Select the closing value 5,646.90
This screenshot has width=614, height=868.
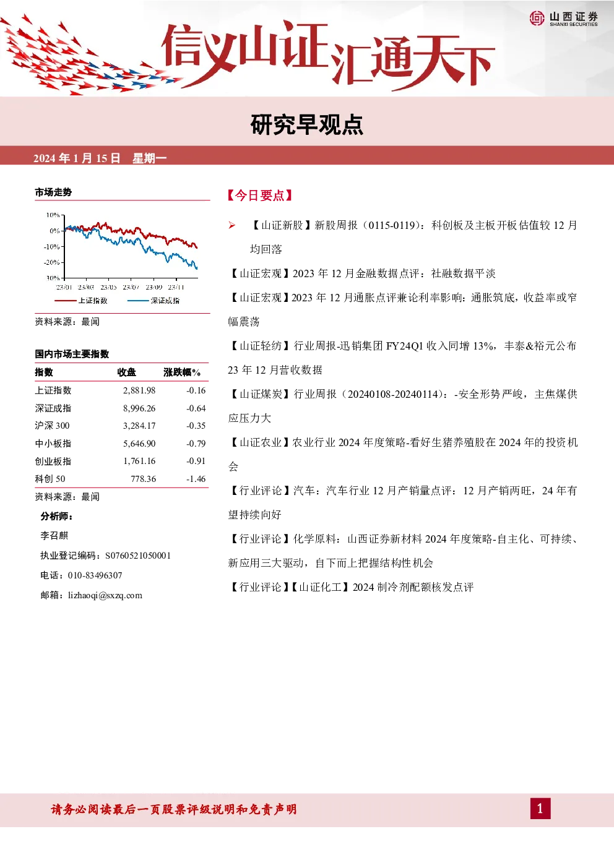click(139, 444)
